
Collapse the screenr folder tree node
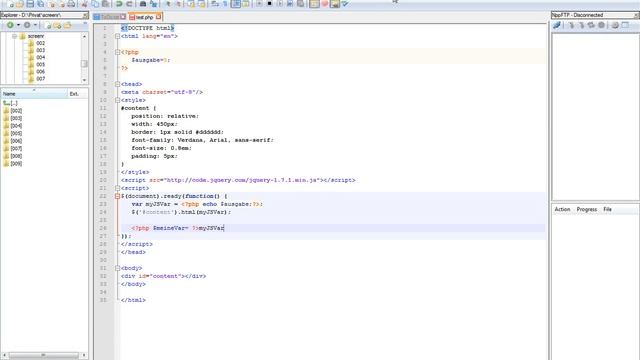coord(14,36)
